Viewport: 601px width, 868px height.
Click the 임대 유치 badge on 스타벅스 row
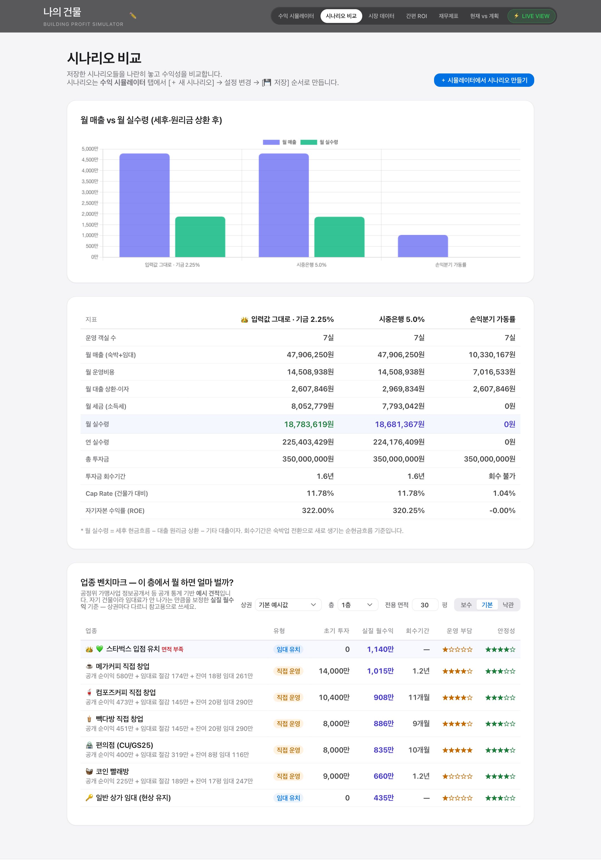[x=289, y=649]
